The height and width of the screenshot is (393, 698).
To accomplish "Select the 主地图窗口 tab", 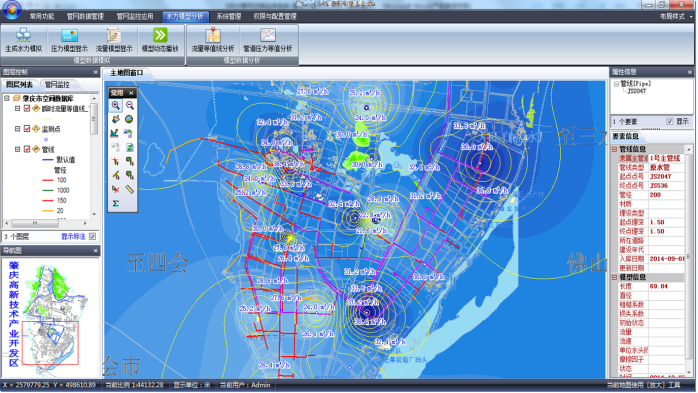I will click(127, 73).
